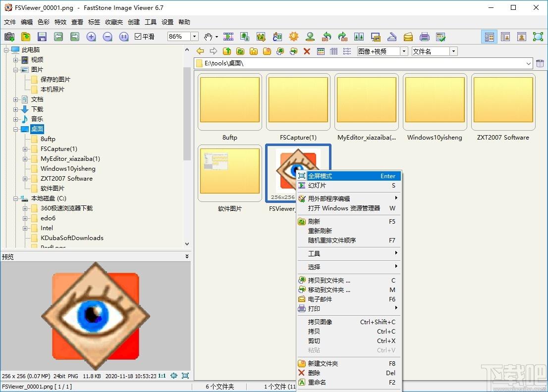Click the 1:1 actual size toolbar icon
Viewport: 548px width, 392px height.
(x=124, y=37)
